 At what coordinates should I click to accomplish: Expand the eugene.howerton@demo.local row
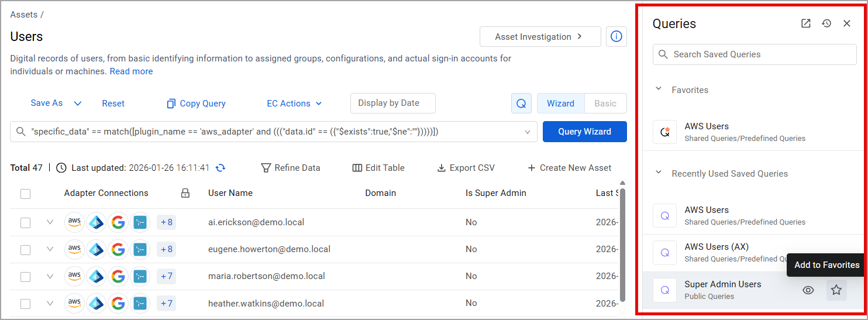[50, 249]
